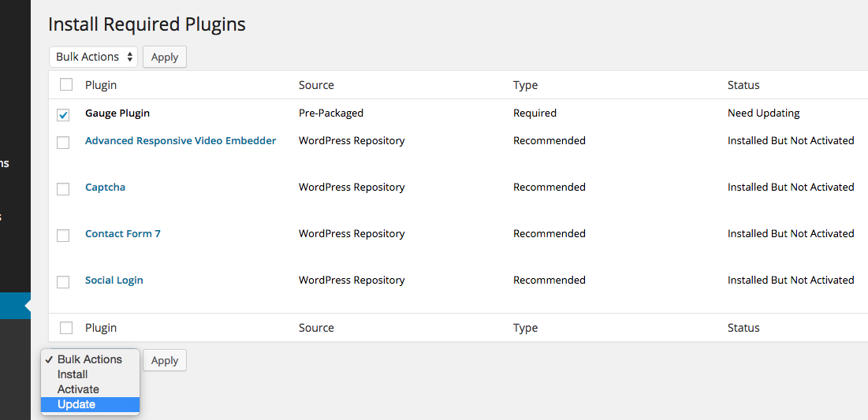Click the highlighted blue sidebar menu item
This screenshot has height=420, width=868.
click(16, 306)
